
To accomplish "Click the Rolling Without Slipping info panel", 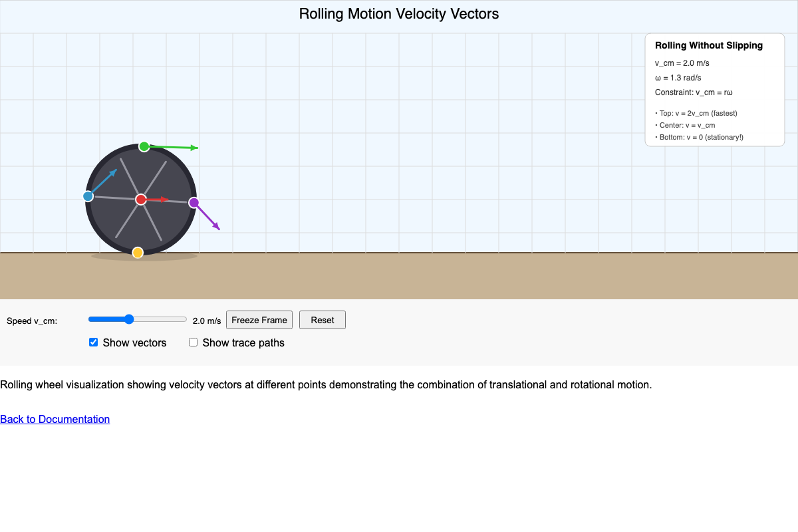I will (x=714, y=90).
